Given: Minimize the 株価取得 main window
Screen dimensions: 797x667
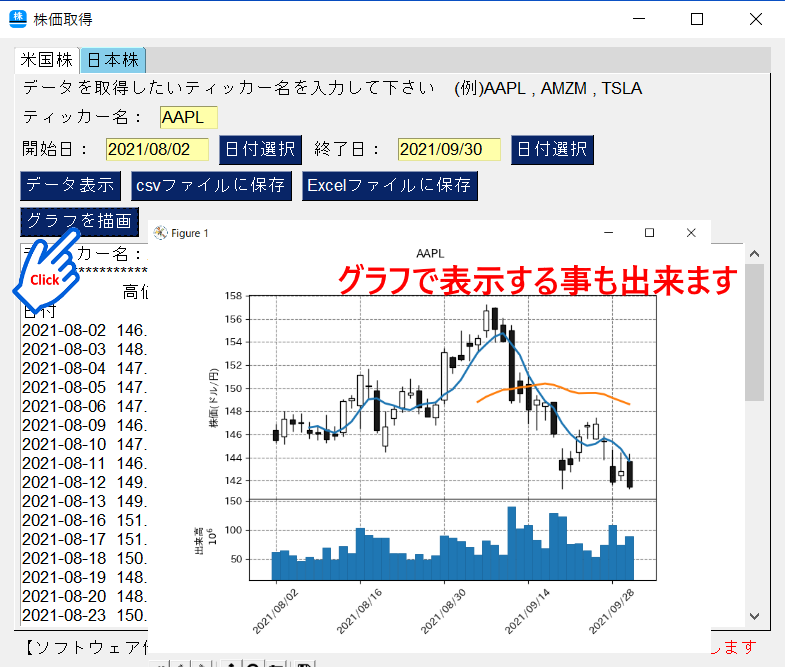Looking at the screenshot, I should 639,19.
